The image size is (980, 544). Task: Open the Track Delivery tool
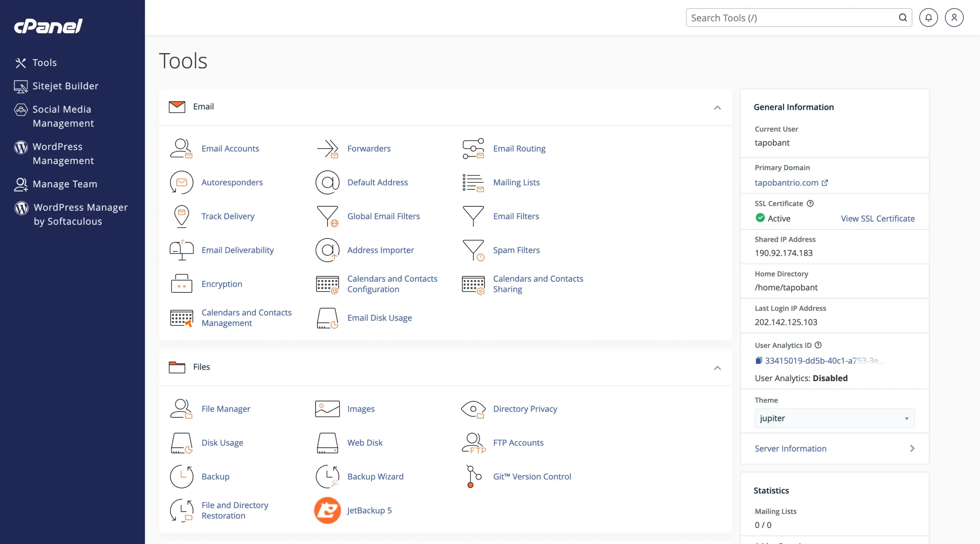point(227,216)
